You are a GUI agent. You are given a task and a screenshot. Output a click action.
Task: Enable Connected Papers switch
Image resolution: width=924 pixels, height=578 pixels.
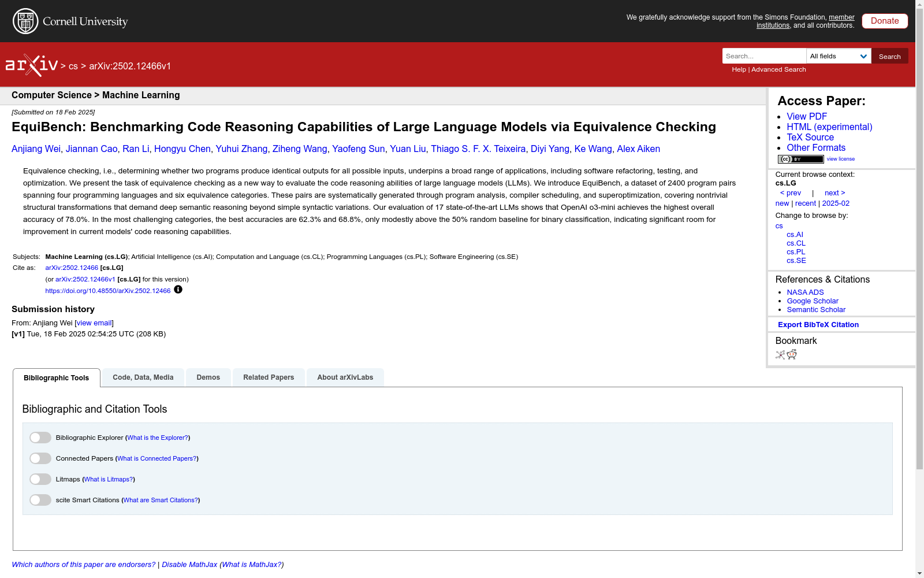coord(40,458)
